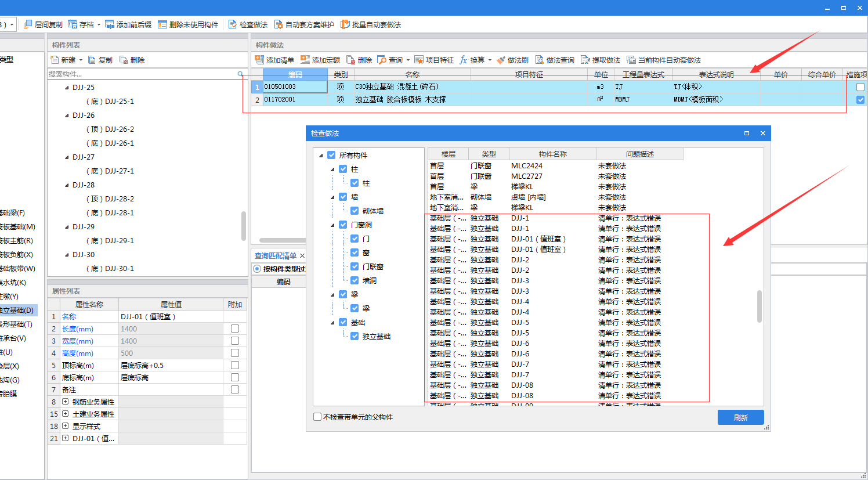Toggle the 墙洞 checkbox
This screenshot has width=868, height=480.
coord(355,280)
